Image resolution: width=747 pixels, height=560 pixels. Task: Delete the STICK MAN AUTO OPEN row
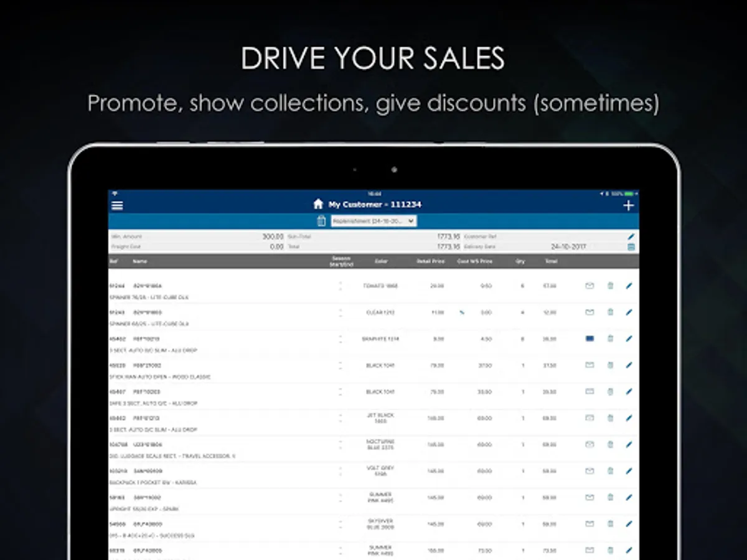[610, 365]
